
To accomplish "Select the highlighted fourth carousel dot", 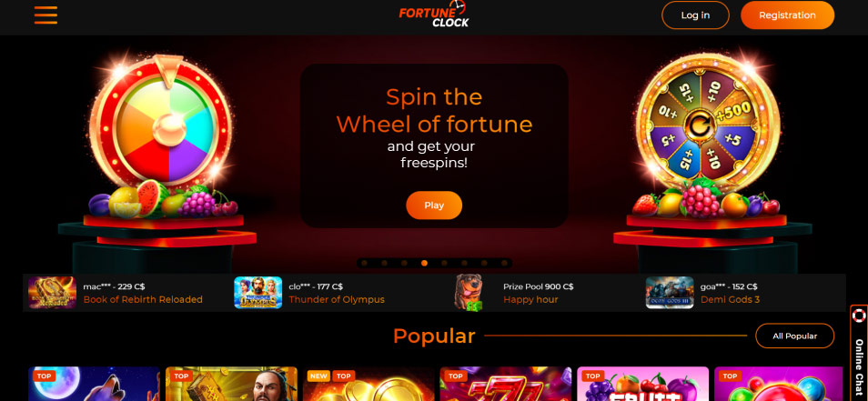I will click(424, 264).
